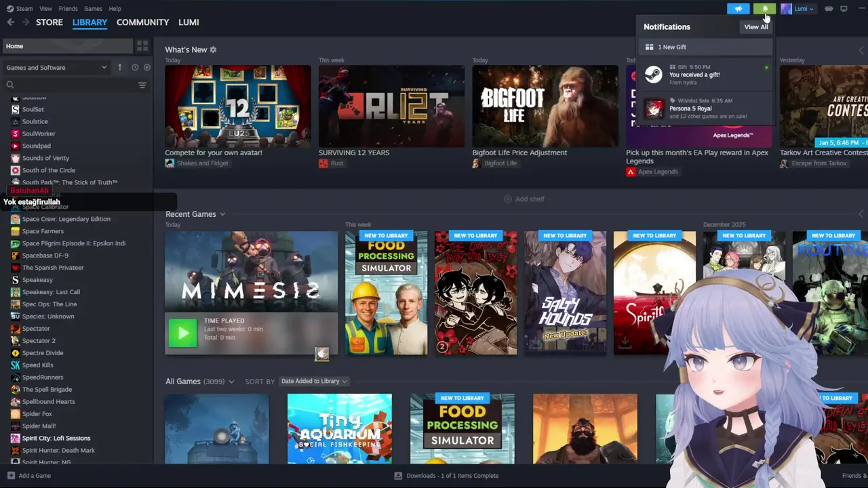Go forward with the right arrow
This screenshot has width=868, height=488.
click(x=26, y=22)
